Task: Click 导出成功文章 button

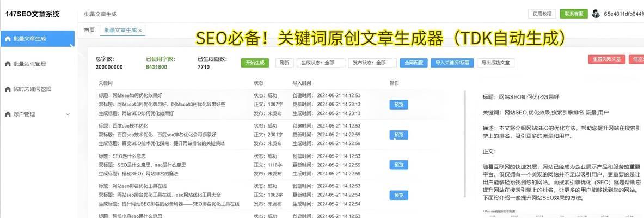Action: (496, 63)
